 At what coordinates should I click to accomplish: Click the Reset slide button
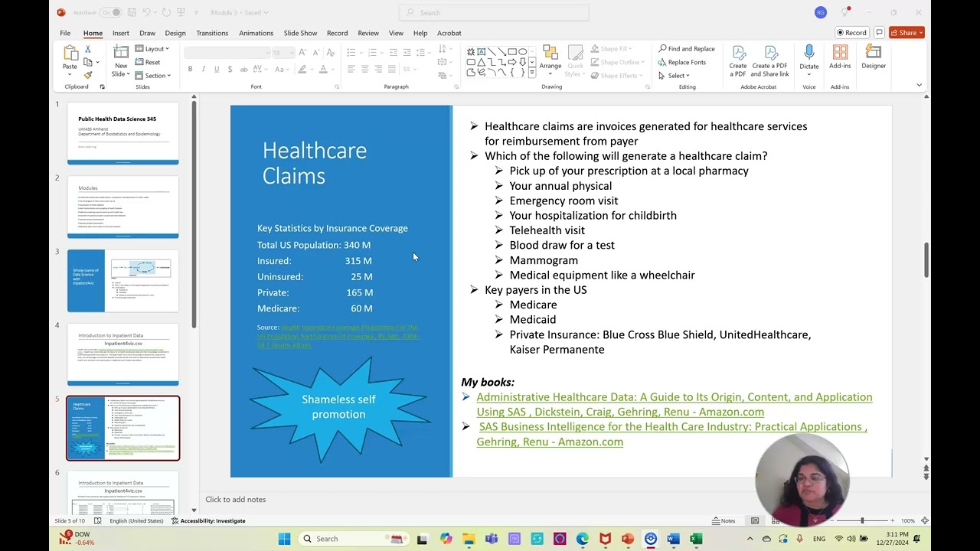click(x=149, y=62)
